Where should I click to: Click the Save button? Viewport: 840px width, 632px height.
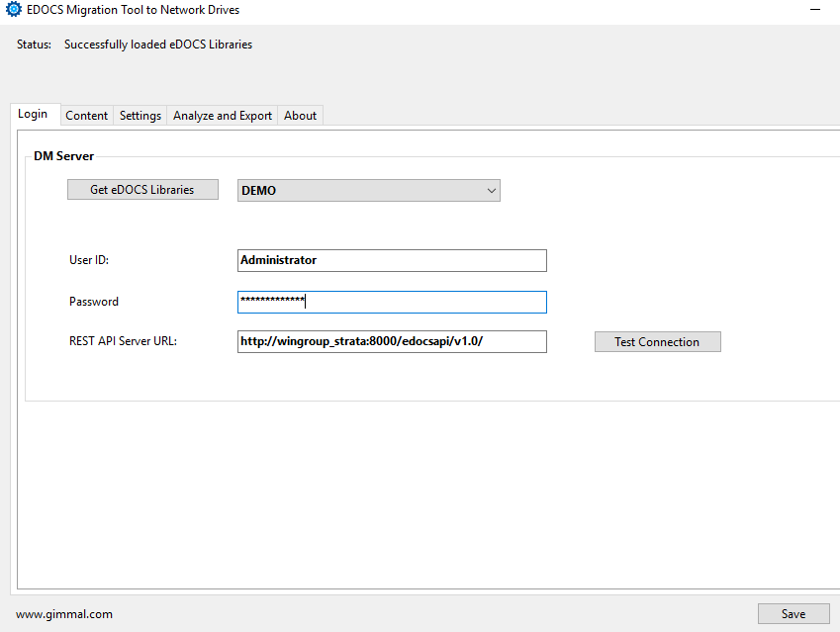coord(793,613)
